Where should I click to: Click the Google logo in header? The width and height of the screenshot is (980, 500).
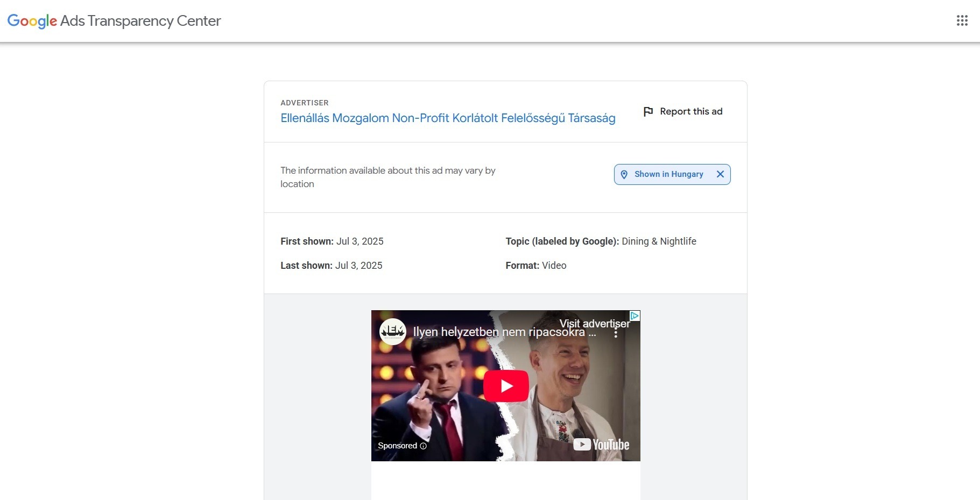coord(32,21)
